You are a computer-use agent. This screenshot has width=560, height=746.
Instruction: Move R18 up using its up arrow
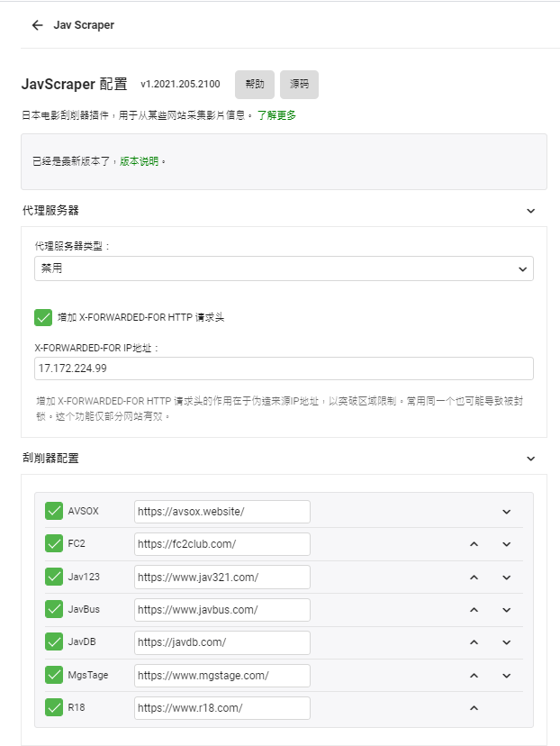click(x=474, y=707)
